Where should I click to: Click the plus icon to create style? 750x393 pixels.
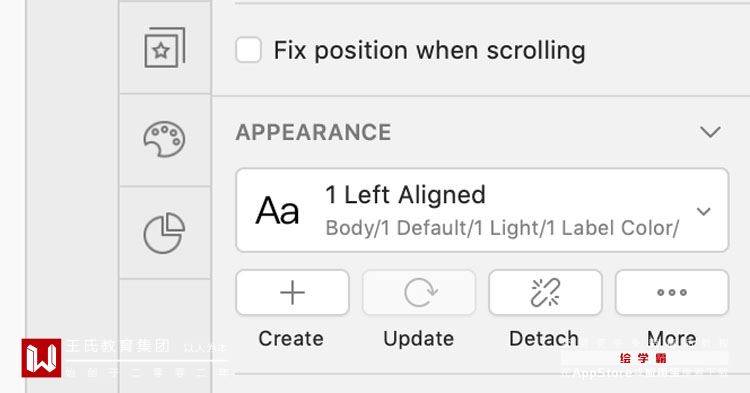coord(292,293)
